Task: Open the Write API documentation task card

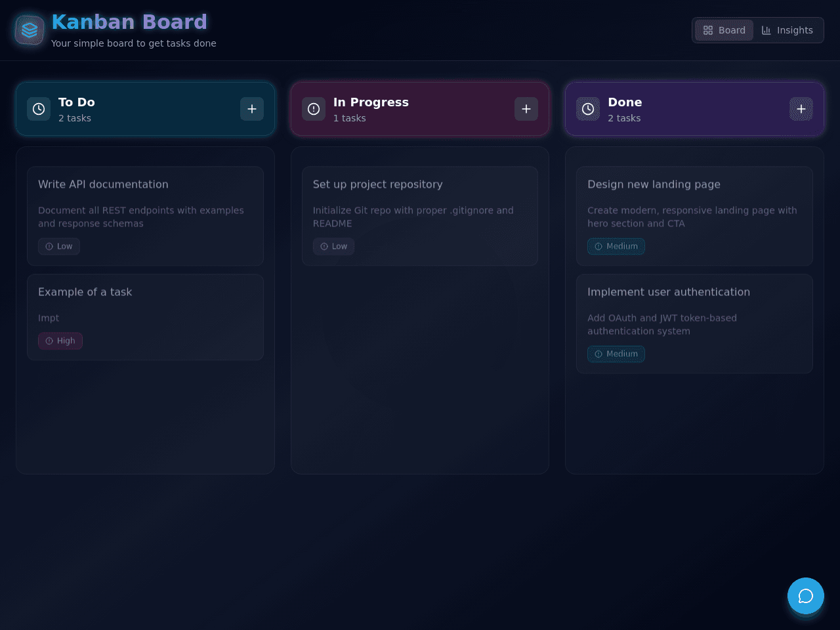Action: 145,216
